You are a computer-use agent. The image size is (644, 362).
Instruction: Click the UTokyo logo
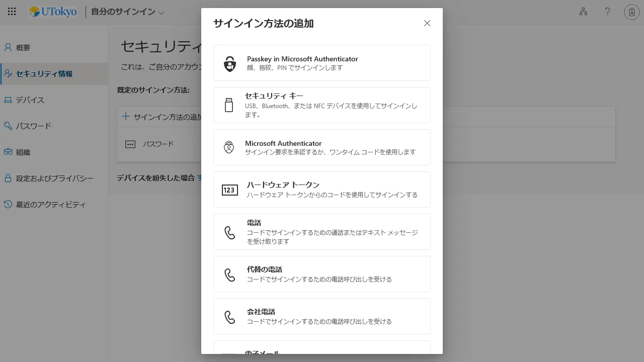53,12
